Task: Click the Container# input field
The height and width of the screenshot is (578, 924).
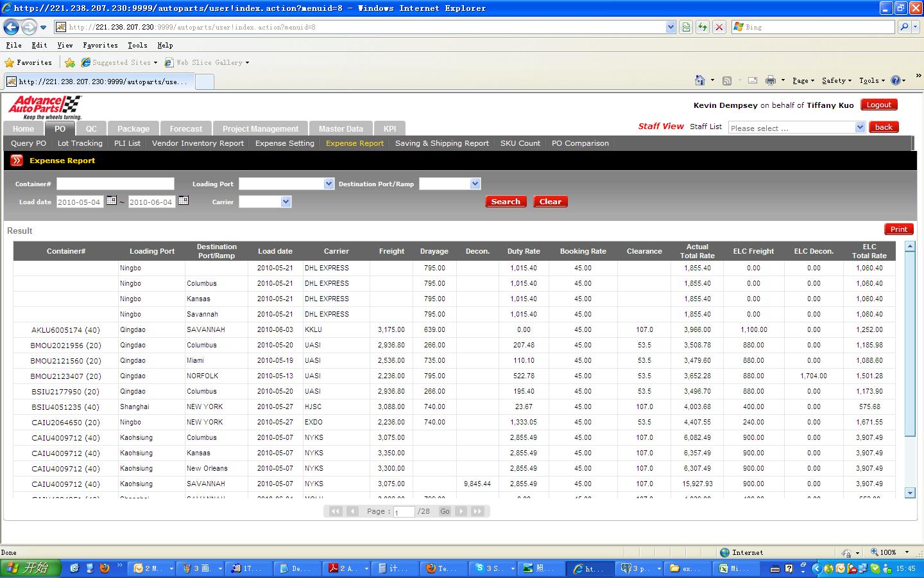Action: [116, 184]
